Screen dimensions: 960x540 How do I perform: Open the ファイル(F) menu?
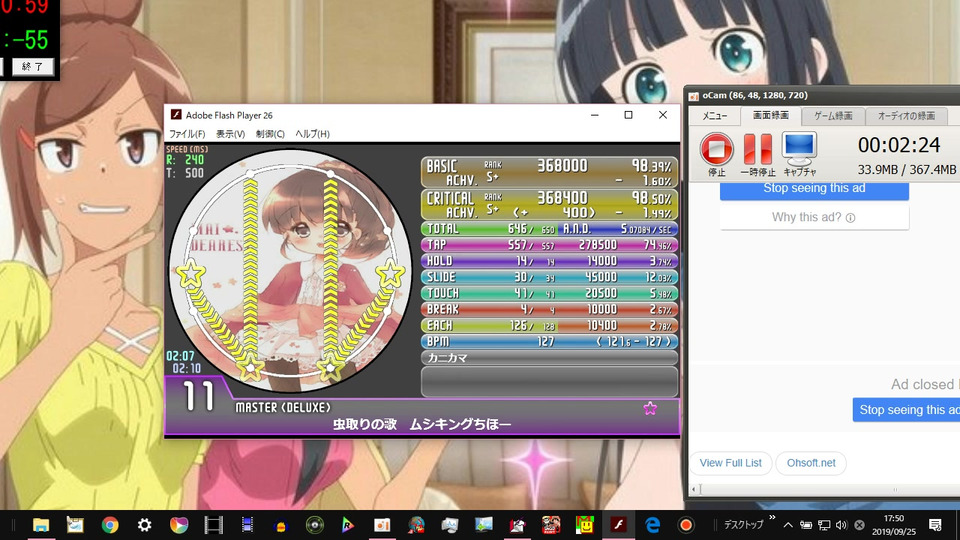pos(187,133)
